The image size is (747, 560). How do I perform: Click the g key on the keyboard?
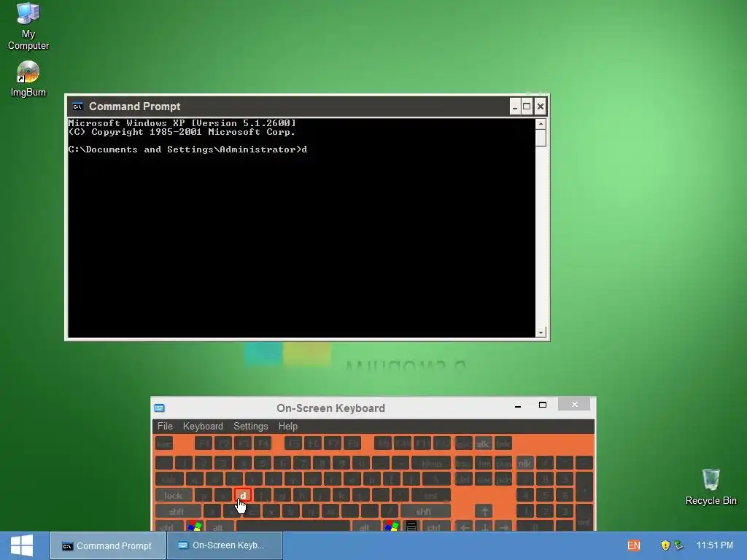tap(282, 495)
